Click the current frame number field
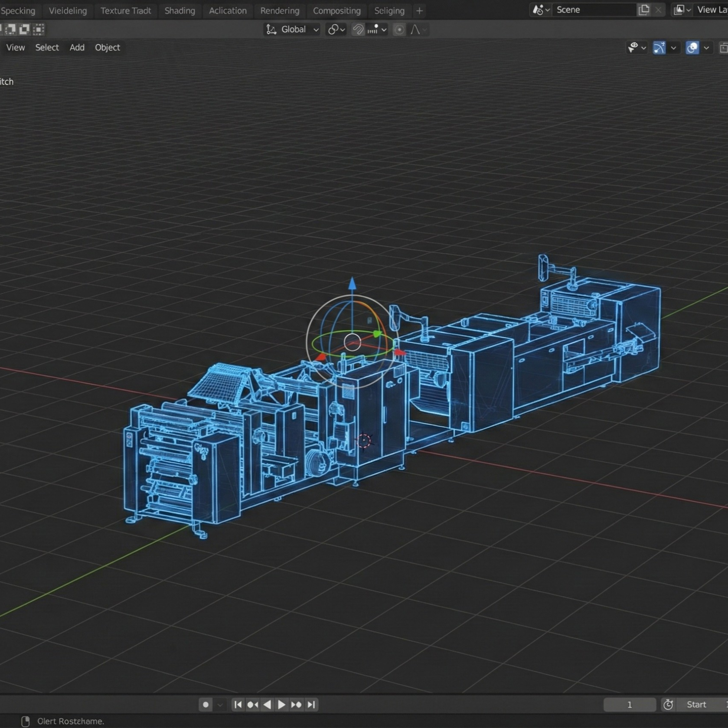 click(629, 705)
